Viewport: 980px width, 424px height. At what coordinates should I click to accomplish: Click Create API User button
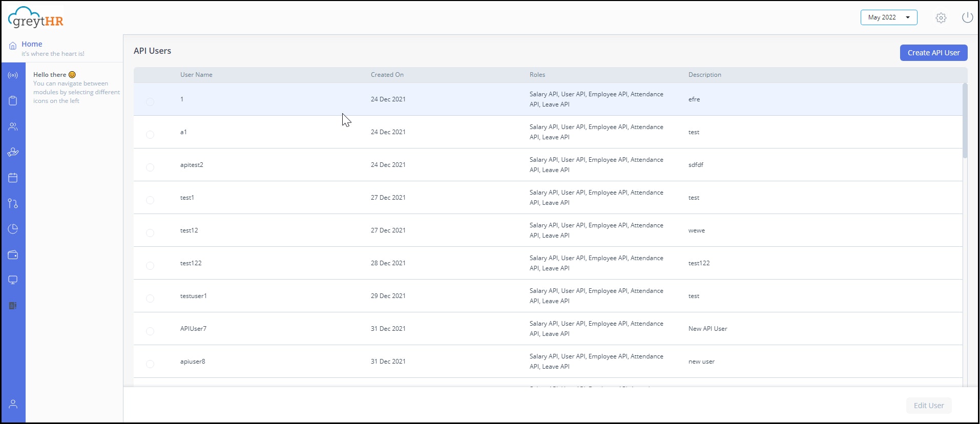933,53
